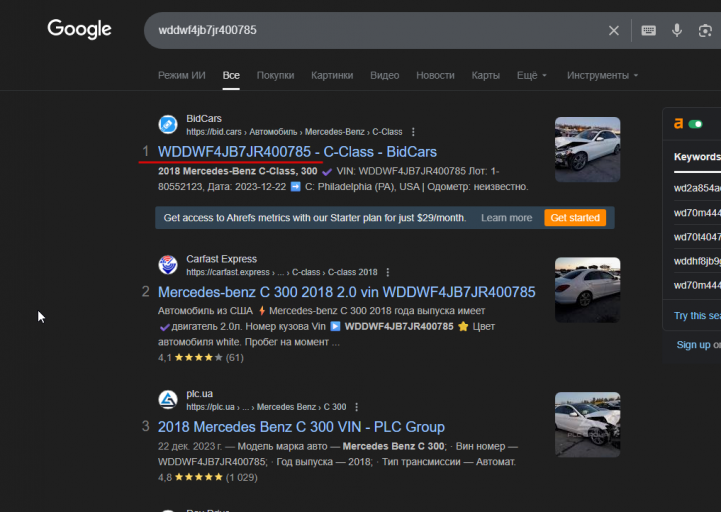Image resolution: width=721 pixels, height=512 pixels.
Task: Click the wd2a854a keyword suggestion
Action: pyautogui.click(x=697, y=188)
